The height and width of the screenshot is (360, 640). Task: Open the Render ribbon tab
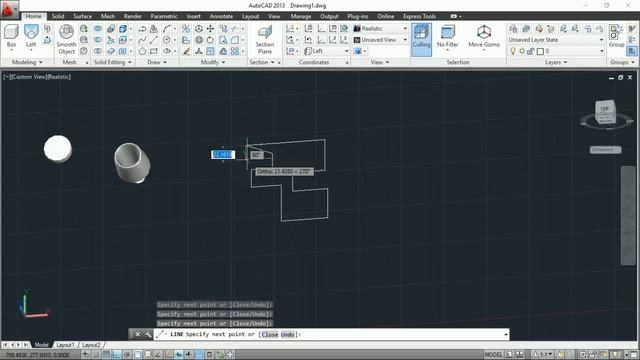[133, 16]
